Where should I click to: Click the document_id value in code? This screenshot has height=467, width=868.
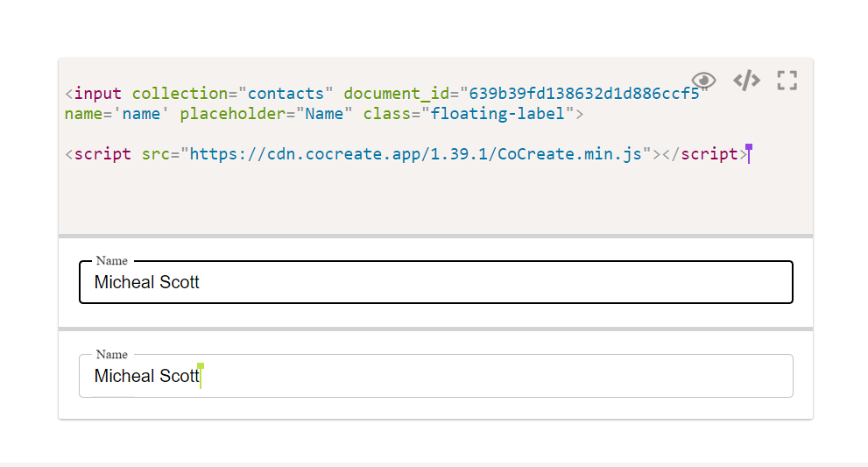pos(584,93)
